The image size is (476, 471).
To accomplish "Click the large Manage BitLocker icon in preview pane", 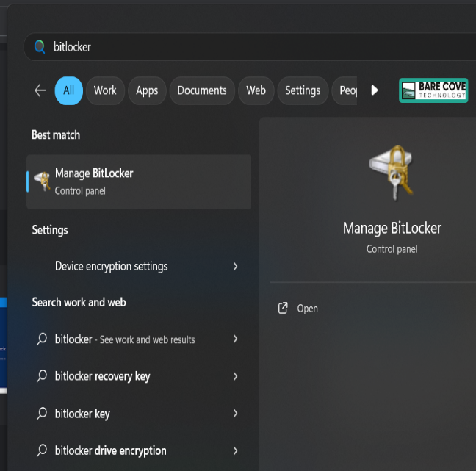I will (x=392, y=173).
